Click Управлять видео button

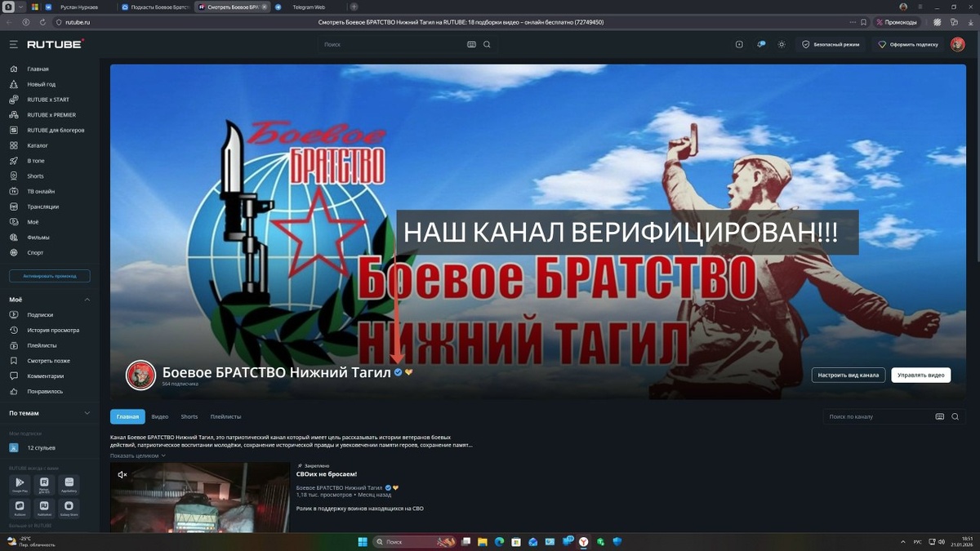(921, 375)
